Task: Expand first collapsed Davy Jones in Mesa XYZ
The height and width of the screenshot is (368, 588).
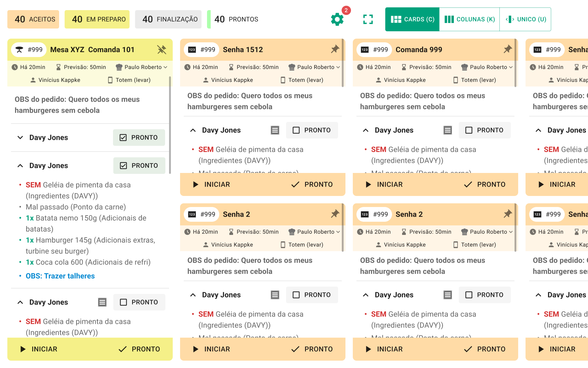Action: (20, 138)
